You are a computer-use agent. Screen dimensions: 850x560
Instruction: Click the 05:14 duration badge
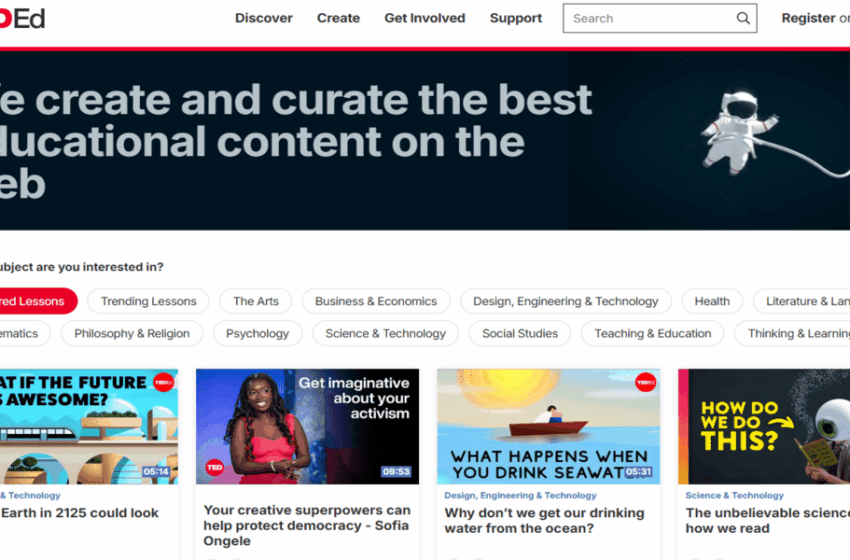tap(156, 472)
